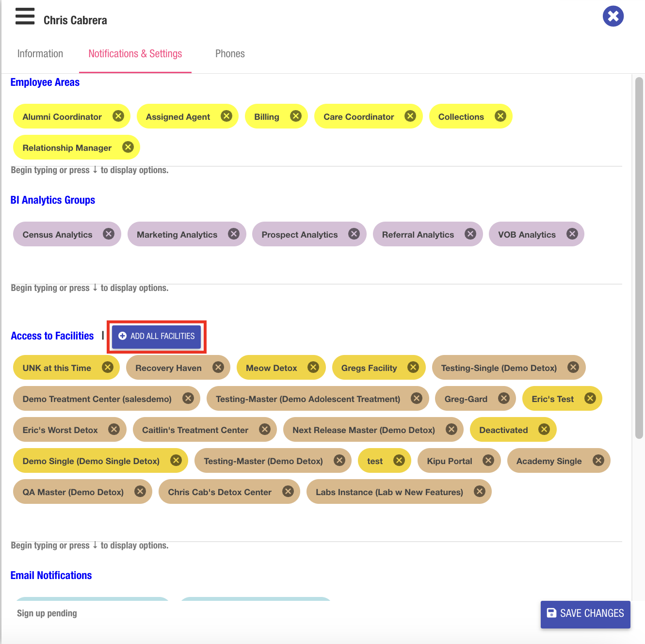Close the Chris Cabrera panel
The image size is (645, 644).
tap(613, 16)
